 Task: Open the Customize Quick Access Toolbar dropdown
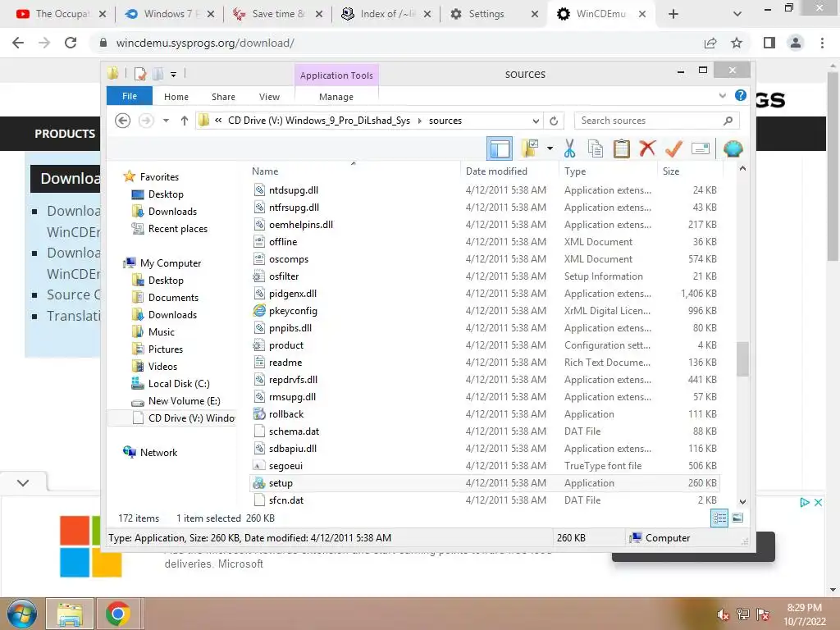174,75
